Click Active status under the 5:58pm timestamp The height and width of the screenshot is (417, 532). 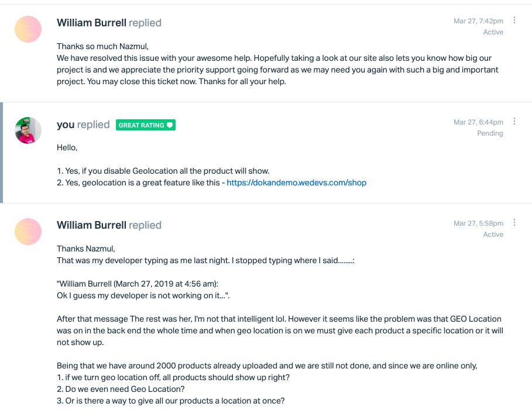pos(493,235)
